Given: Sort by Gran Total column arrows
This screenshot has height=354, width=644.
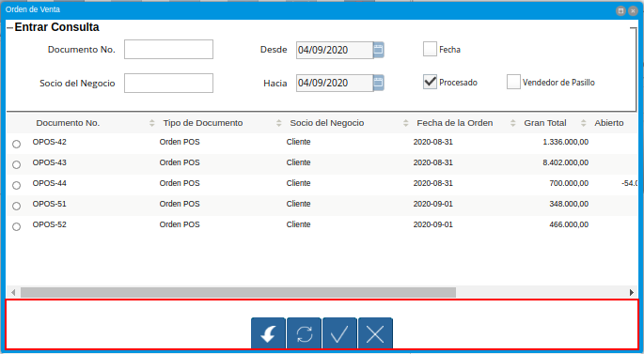Looking at the screenshot, I should click(583, 123).
